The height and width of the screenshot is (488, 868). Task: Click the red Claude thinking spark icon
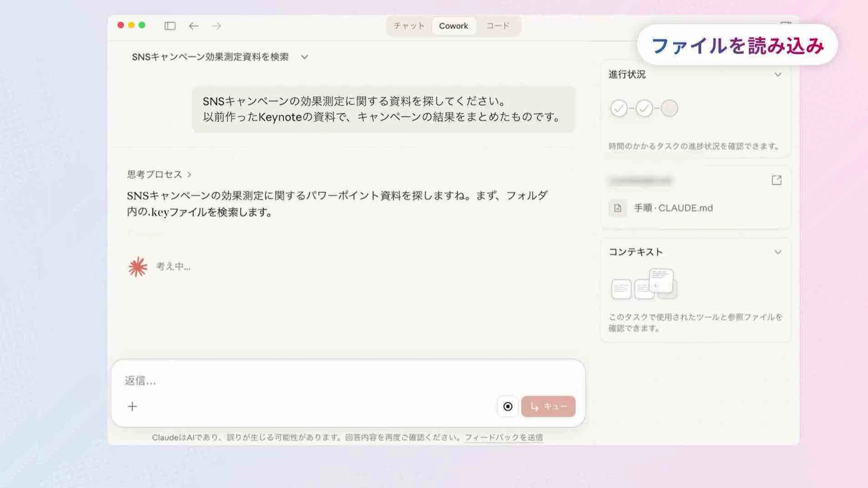click(138, 267)
